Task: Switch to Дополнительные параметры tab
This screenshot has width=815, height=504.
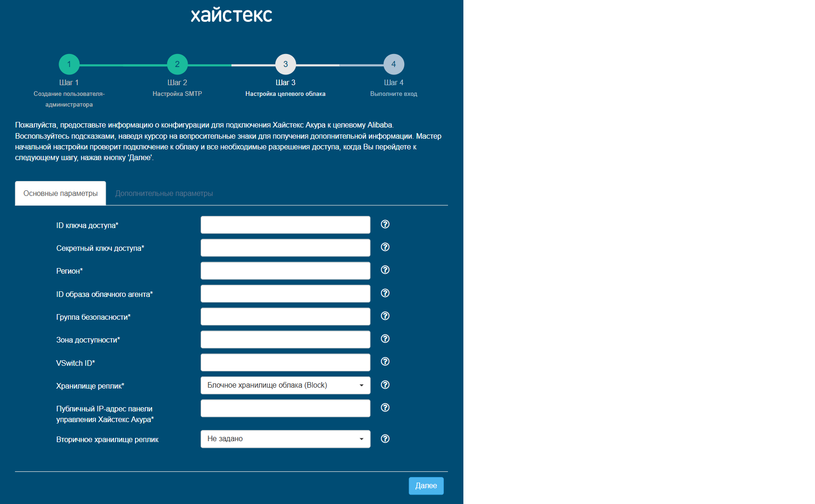Action: [x=164, y=193]
